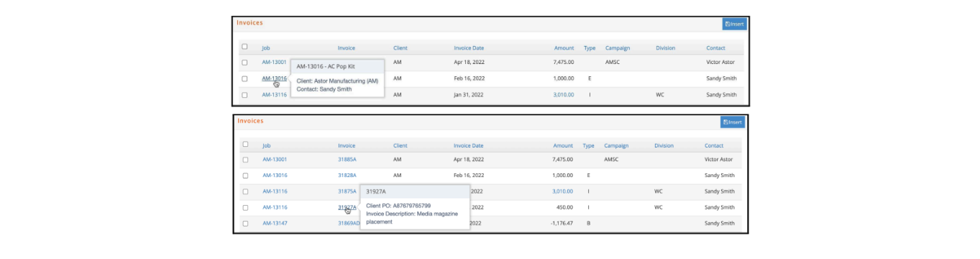Image resolution: width=980 pixels, height=259 pixels.
Task: Click 'AMSC' campaign cell in lower panel
Action: [611, 160]
